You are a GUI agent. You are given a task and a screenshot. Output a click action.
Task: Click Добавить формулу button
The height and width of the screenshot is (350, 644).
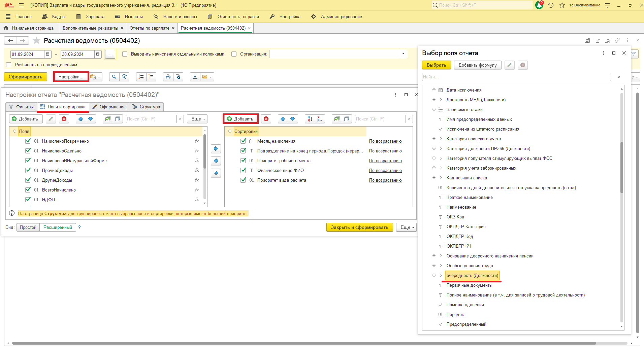(478, 65)
